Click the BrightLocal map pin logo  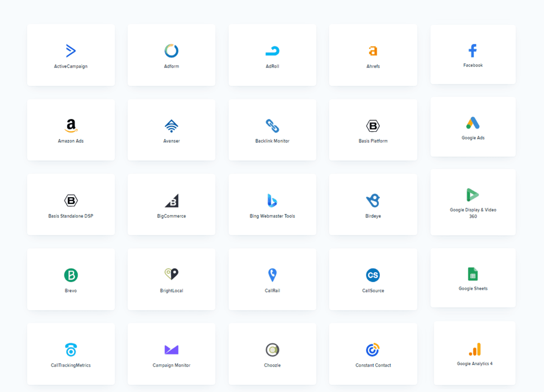(171, 274)
